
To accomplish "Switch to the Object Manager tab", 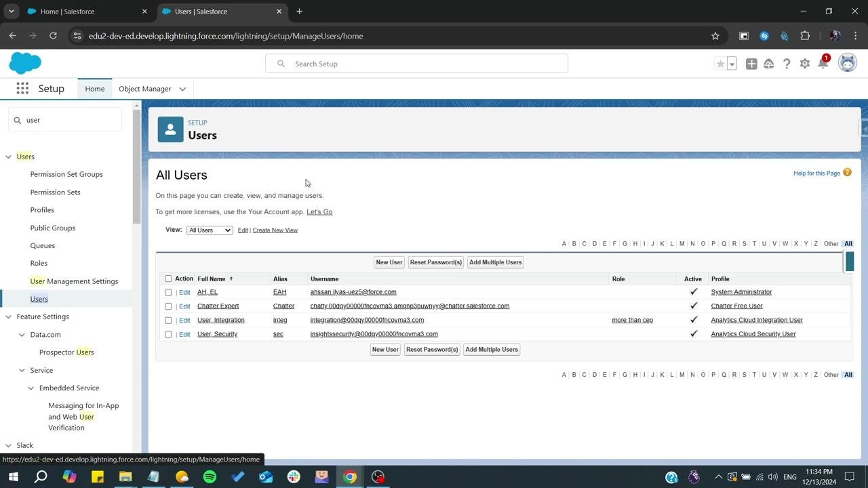I will (x=144, y=89).
